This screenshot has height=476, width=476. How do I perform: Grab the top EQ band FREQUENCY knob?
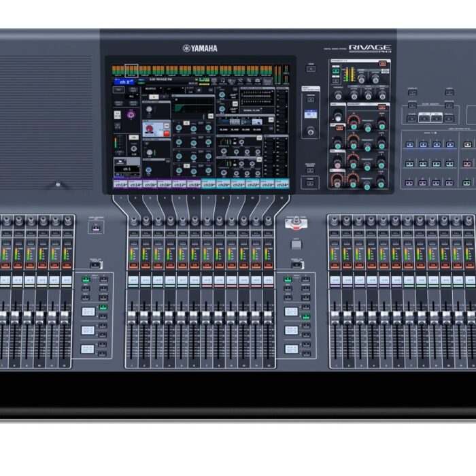pyautogui.click(x=368, y=128)
